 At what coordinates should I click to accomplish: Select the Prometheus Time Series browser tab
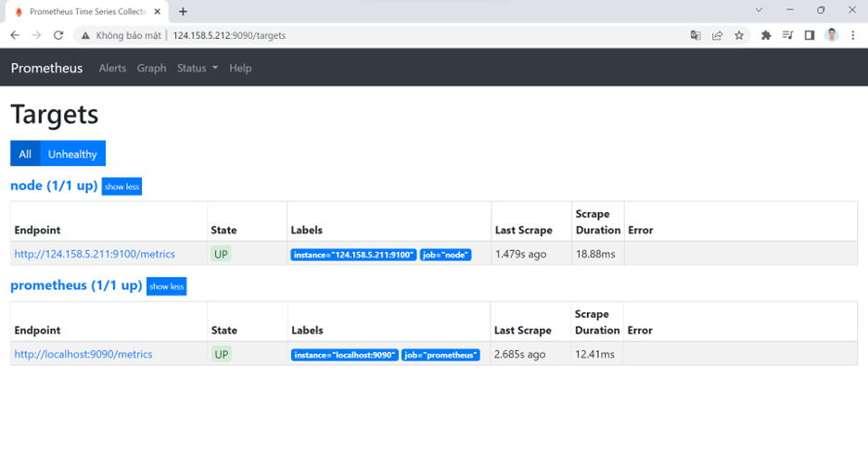click(87, 12)
